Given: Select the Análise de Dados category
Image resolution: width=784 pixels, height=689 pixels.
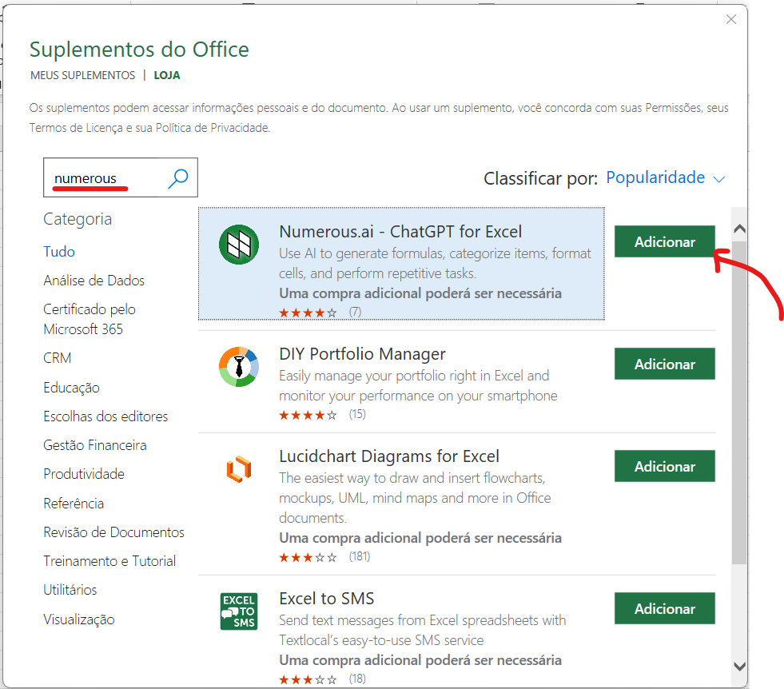Looking at the screenshot, I should tap(94, 281).
